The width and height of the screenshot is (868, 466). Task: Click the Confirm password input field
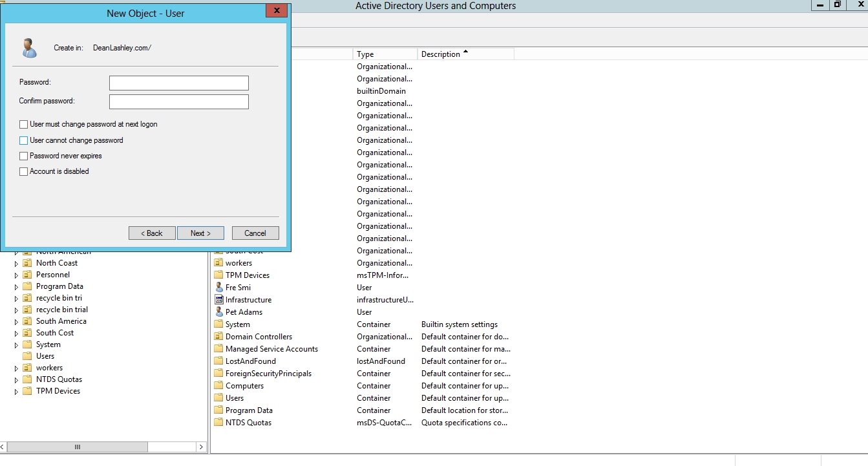(178, 101)
